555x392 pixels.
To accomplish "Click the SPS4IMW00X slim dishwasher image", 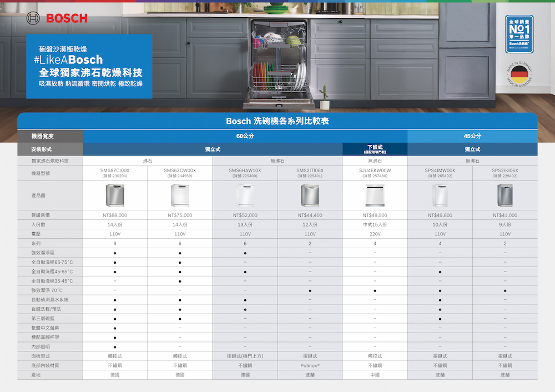I will click(440, 195).
